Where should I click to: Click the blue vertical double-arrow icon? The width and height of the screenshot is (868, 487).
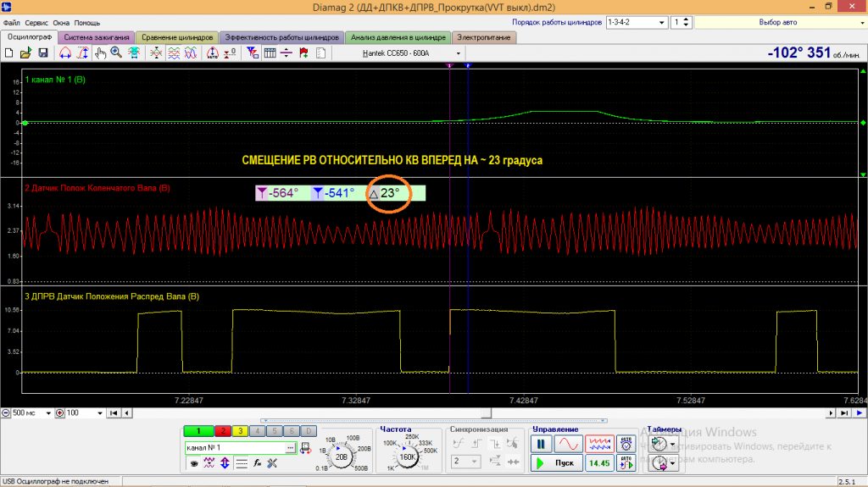pyautogui.click(x=225, y=463)
